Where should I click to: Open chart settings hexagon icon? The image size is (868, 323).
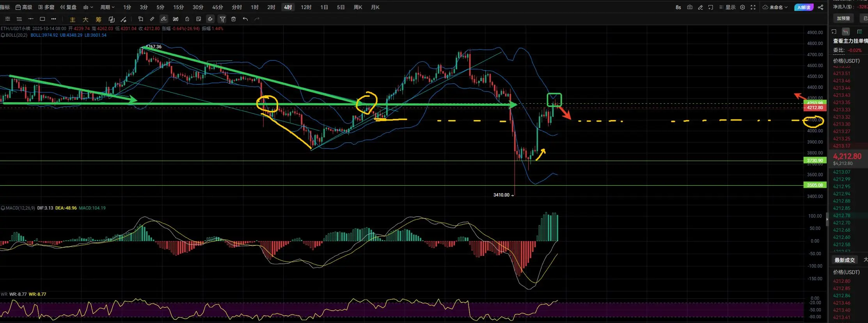pos(742,7)
